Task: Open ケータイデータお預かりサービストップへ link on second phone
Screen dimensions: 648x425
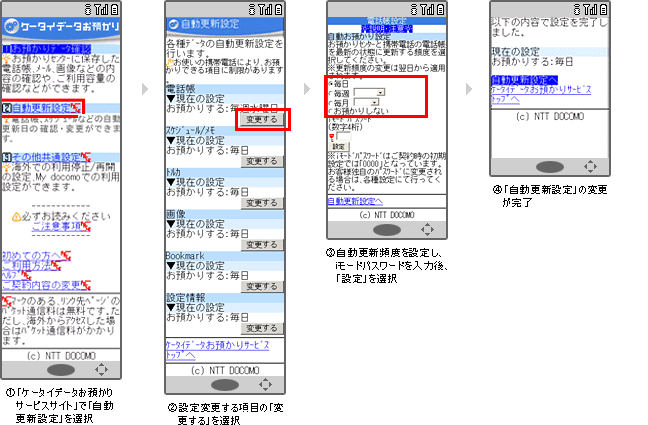Action: (217, 350)
